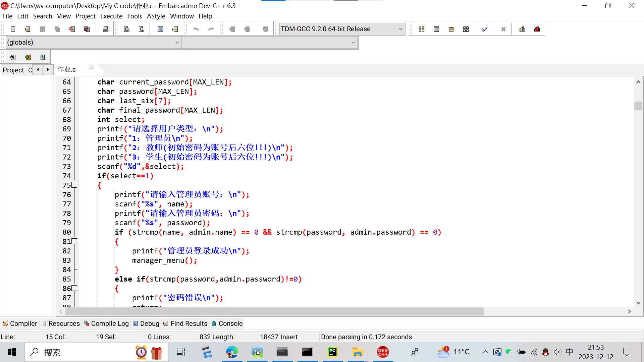The image size is (644, 362).
Task: Open the Project menu
Action: pos(86,16)
